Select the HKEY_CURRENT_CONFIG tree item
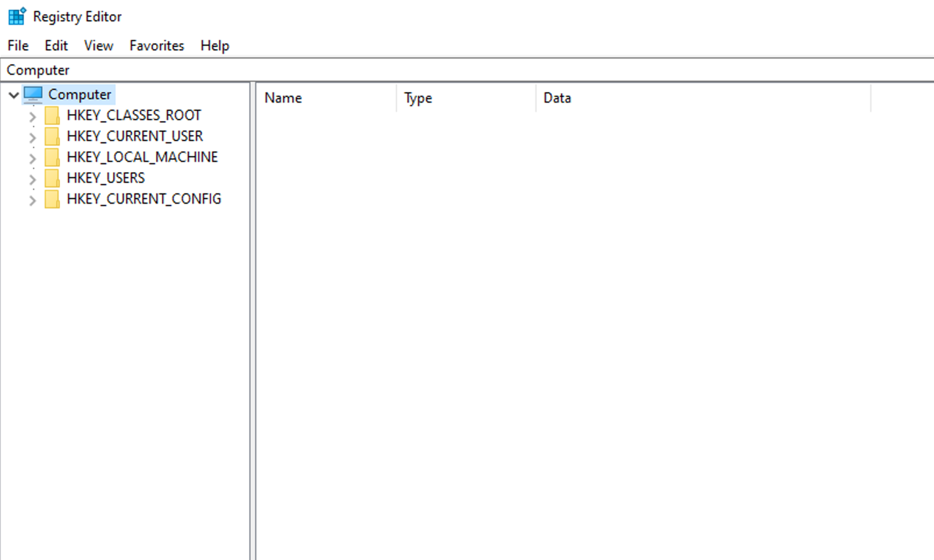 point(143,199)
